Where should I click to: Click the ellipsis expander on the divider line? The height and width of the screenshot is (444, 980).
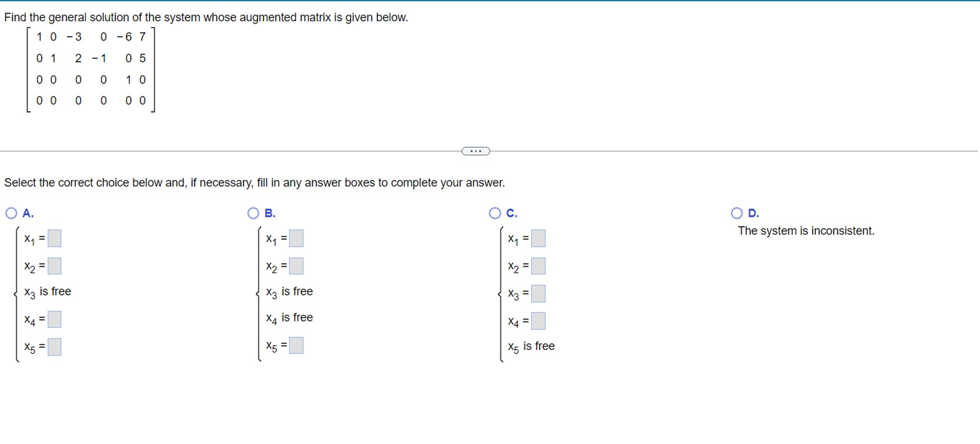475,151
